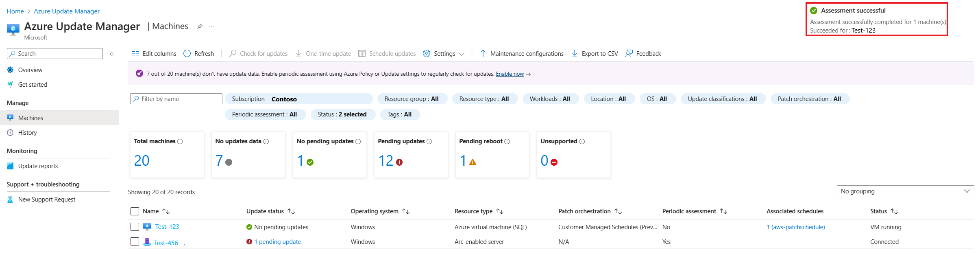Viewport: 980px width, 274px height.
Task: Pin the Azure Update Manager page
Action: tap(200, 26)
